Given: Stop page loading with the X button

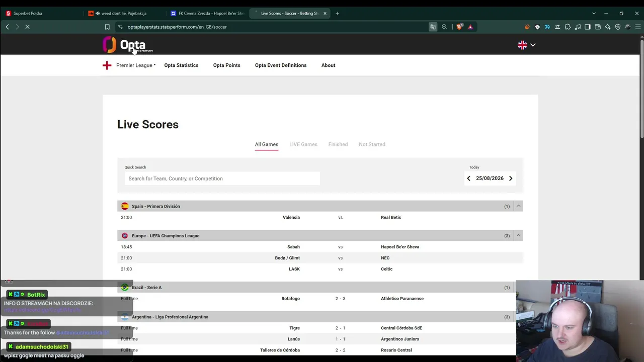Looking at the screenshot, I should 28,27.
